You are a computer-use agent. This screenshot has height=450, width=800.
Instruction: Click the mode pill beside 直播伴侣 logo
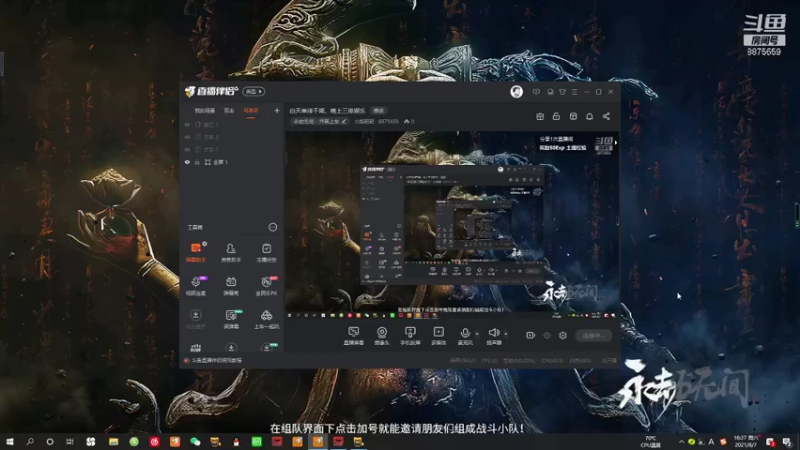(x=253, y=91)
